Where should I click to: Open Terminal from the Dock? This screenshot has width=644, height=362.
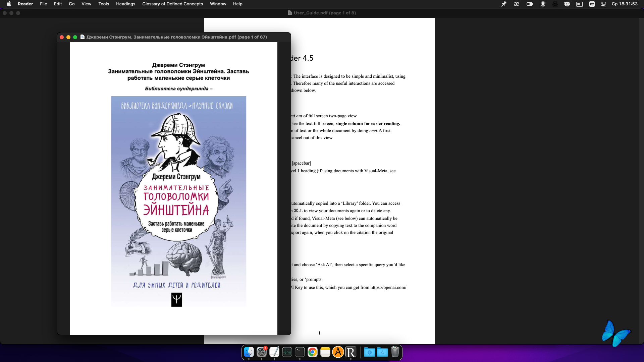(300, 352)
